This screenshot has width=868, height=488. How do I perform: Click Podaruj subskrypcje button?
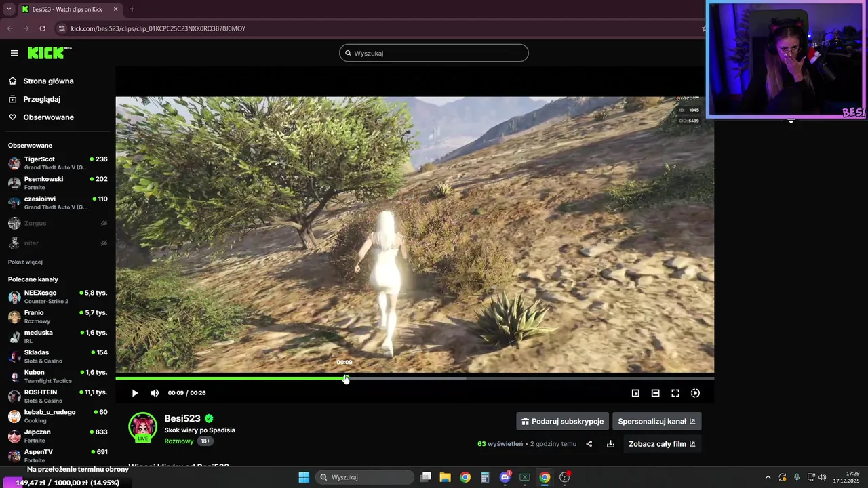point(562,421)
